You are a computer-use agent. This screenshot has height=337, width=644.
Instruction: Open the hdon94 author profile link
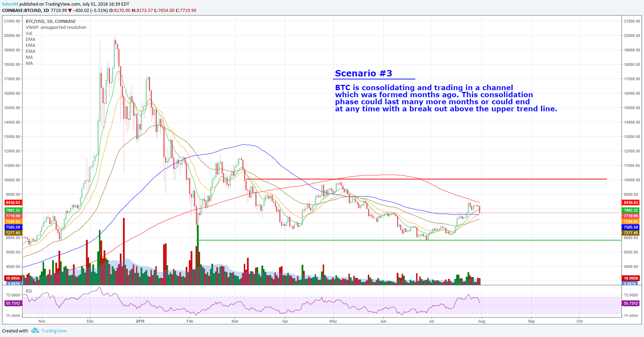point(10,4)
